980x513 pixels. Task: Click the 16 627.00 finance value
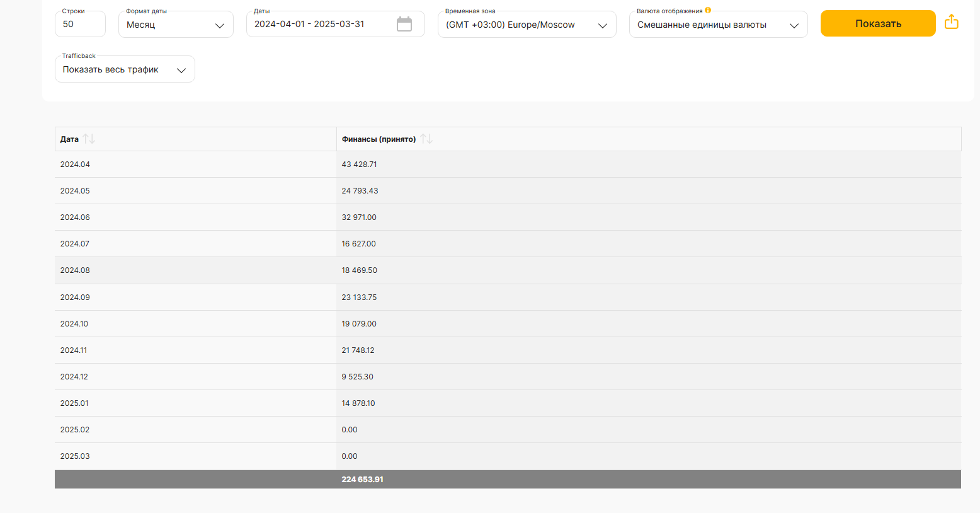358,244
